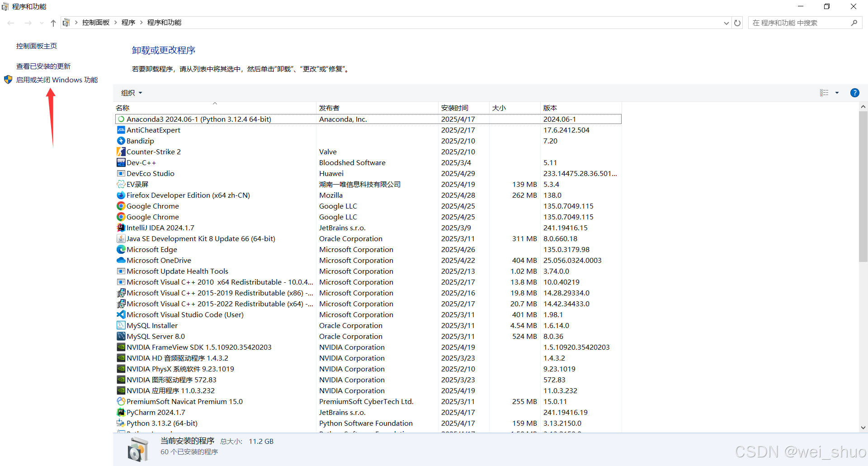This screenshot has height=466, width=868.
Task: Click the vertical scrollbar up arrow
Action: click(x=863, y=107)
